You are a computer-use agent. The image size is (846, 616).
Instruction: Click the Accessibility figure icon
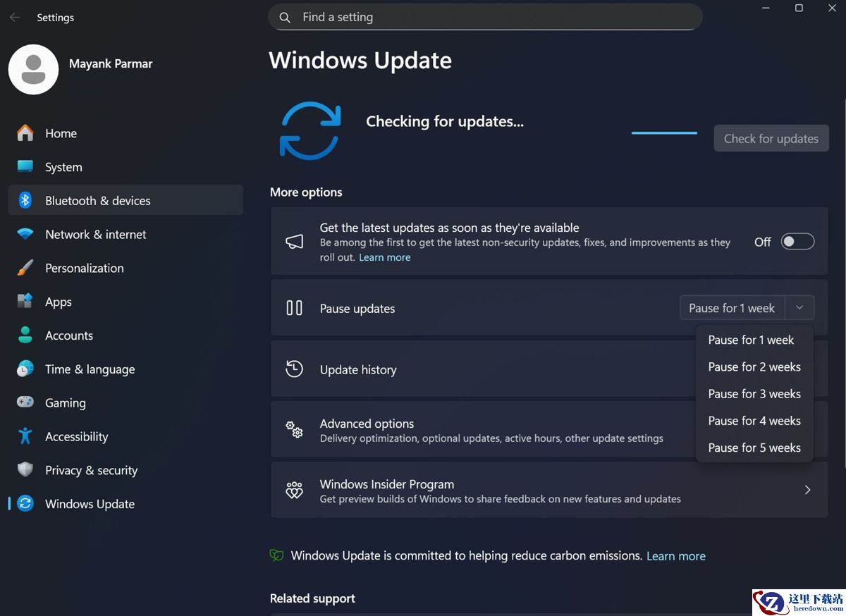[25, 436]
